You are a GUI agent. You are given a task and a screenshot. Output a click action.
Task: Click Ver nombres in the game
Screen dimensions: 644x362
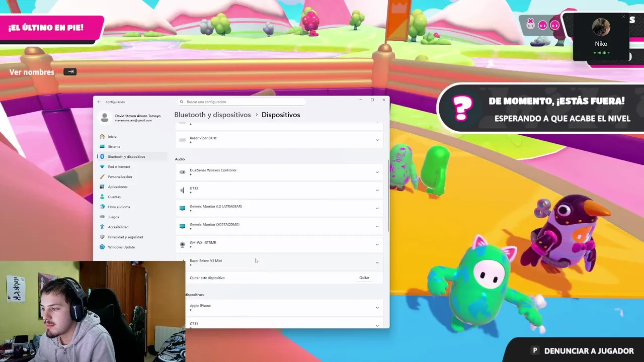click(x=32, y=72)
